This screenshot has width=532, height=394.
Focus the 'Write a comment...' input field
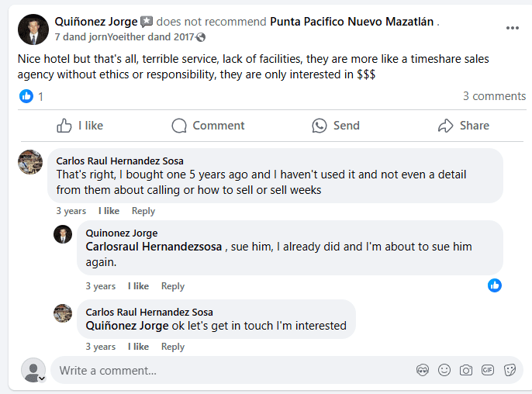coord(233,370)
